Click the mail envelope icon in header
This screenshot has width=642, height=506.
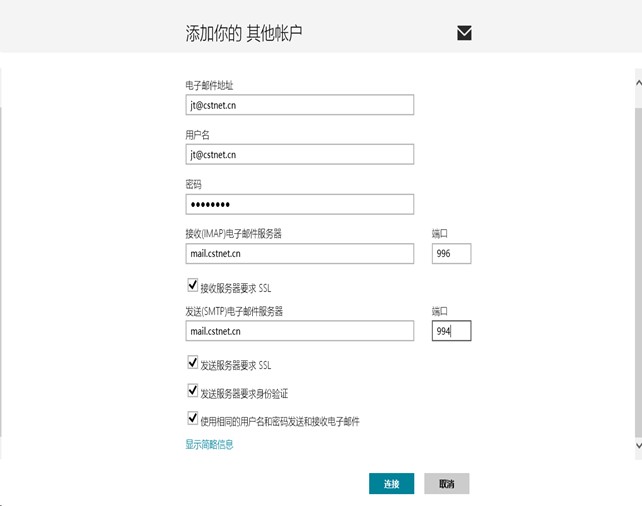464,33
